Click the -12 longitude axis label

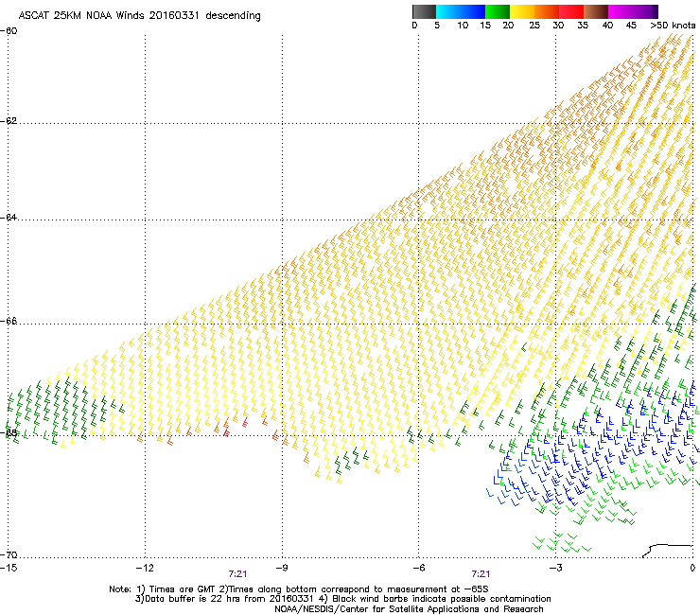pos(145,568)
